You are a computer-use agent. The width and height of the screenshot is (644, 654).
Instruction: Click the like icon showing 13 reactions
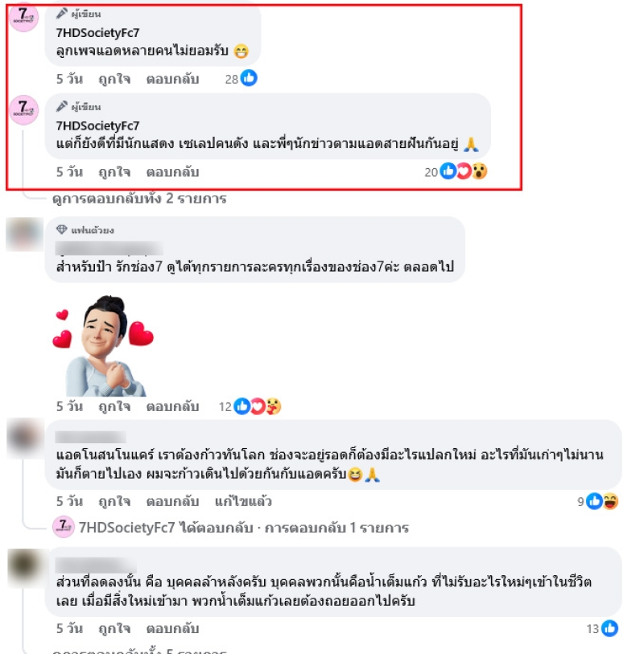tap(609, 628)
